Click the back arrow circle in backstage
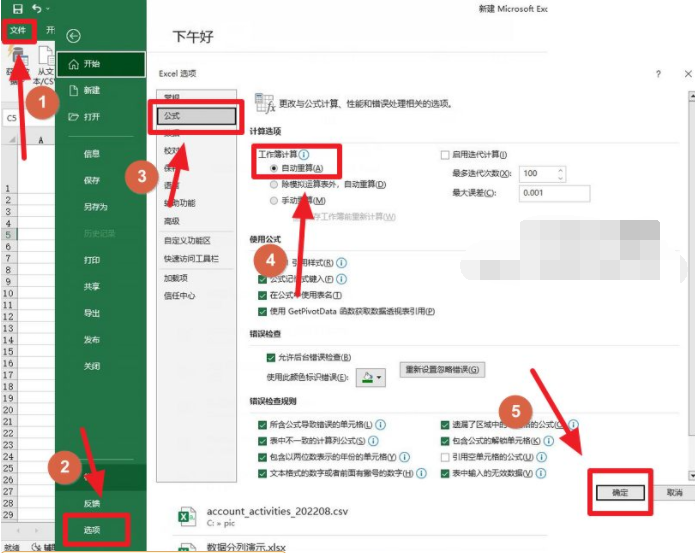 coord(73,36)
